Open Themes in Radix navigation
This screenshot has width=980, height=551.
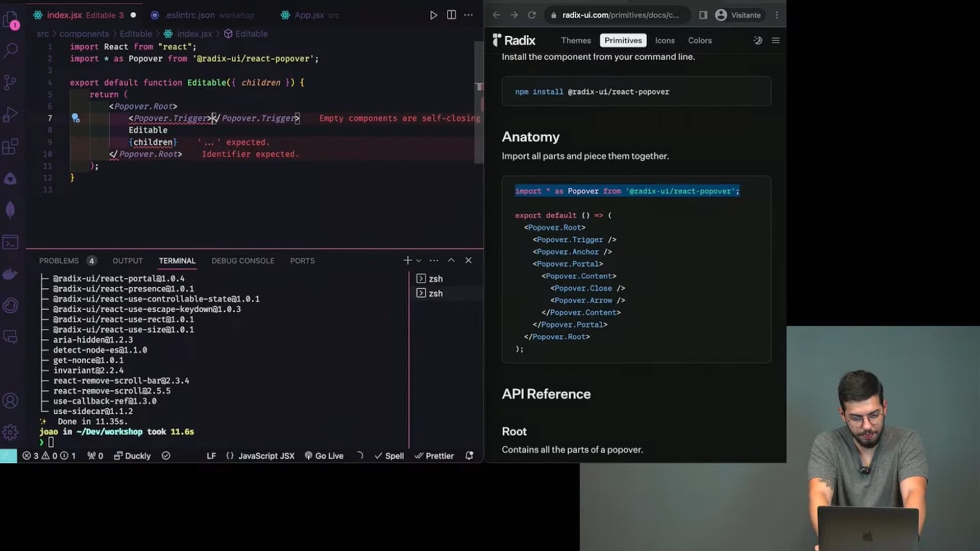point(576,40)
